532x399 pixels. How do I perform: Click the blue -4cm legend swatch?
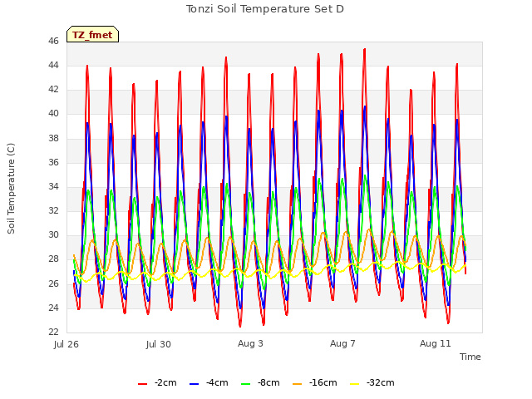tap(194, 384)
